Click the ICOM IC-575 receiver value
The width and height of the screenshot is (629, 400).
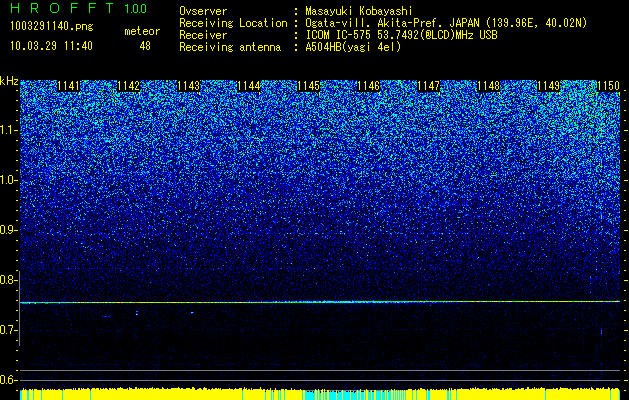tap(401, 35)
